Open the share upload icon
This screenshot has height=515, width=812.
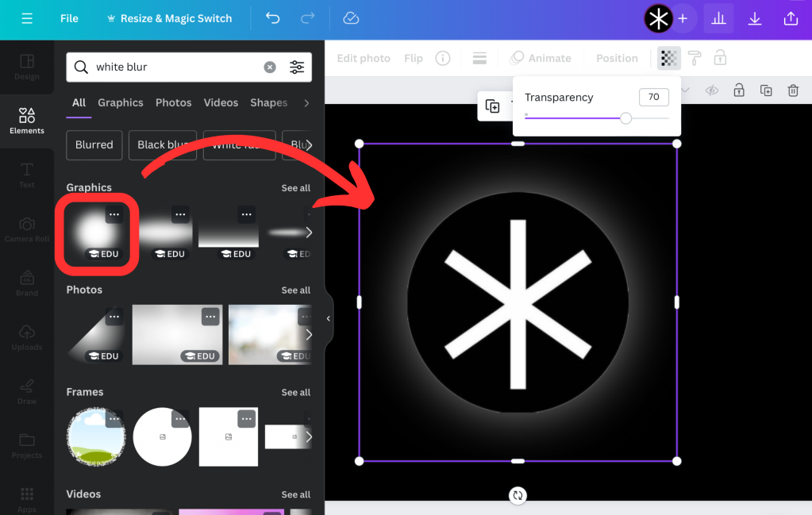click(x=791, y=18)
